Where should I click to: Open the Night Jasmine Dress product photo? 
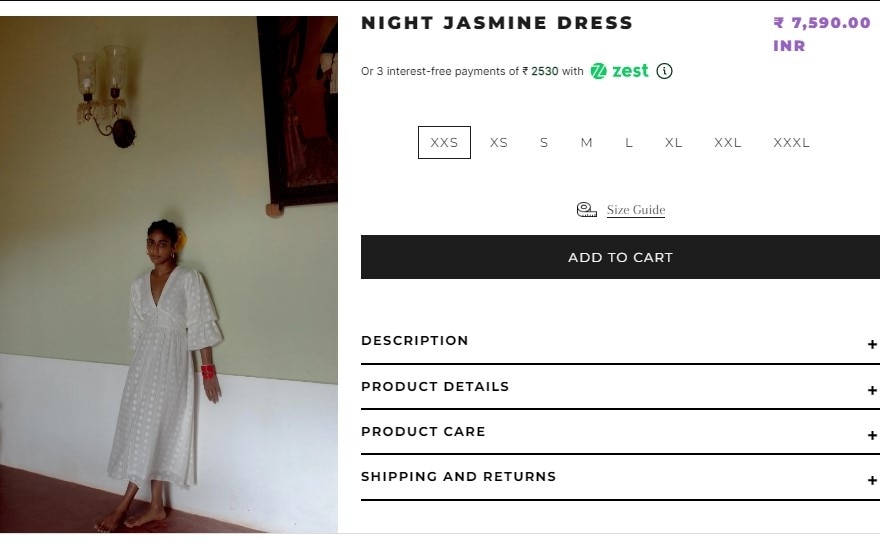click(169, 275)
